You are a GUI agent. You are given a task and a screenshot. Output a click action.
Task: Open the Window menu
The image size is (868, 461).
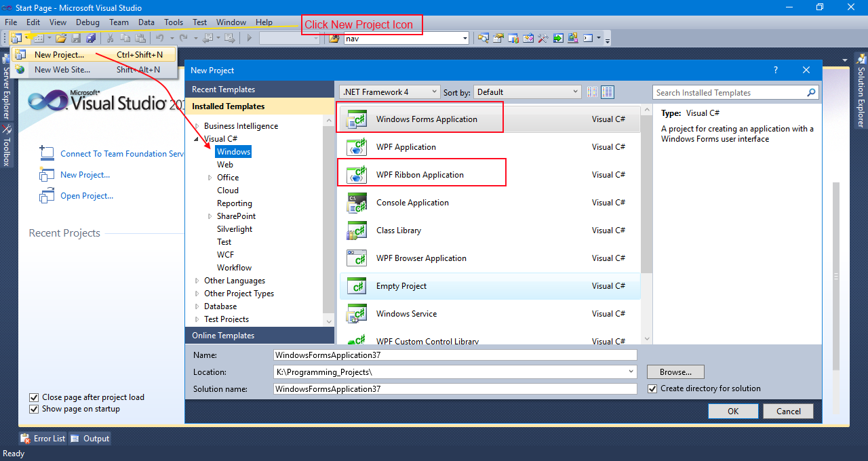231,22
